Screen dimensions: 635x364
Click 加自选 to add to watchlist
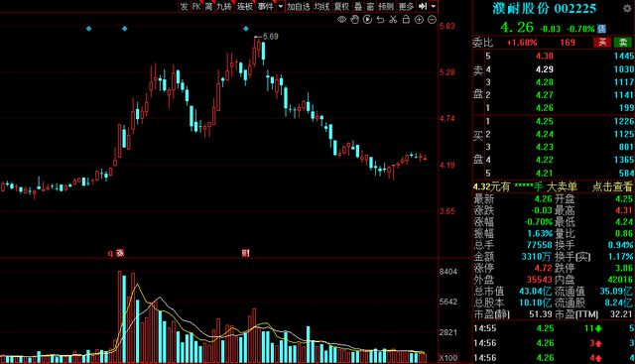[x=299, y=6]
